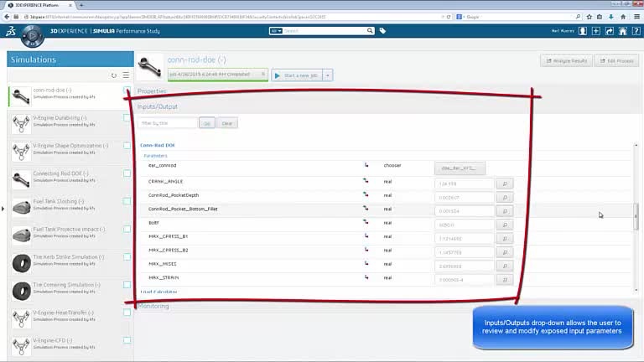Click Analyze Results button
Viewport: 644px width, 362px height.
566,60
